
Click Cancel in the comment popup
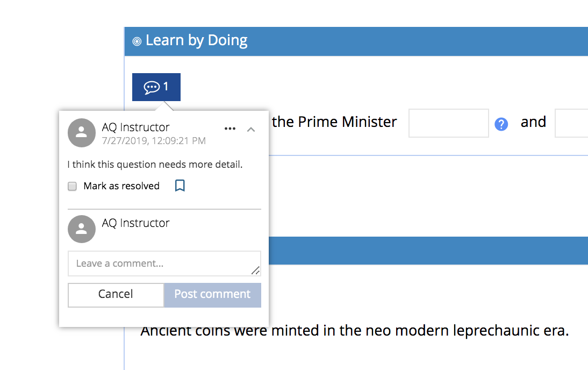pos(116,295)
